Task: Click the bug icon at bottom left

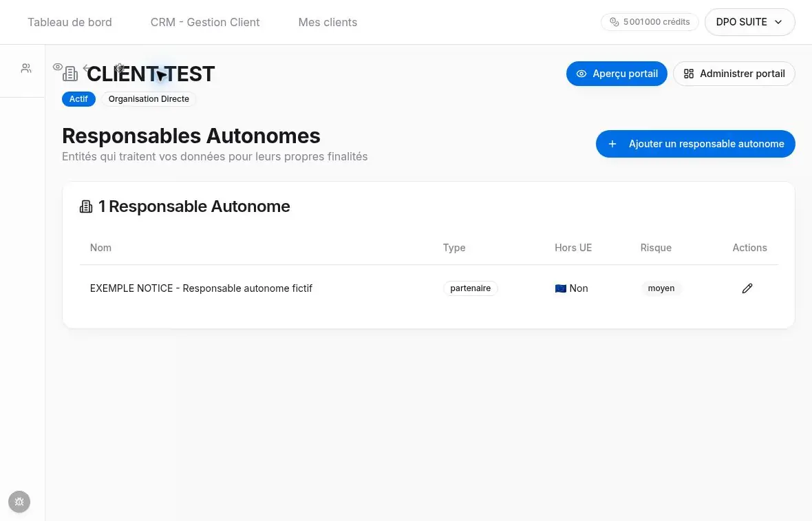Action: pyautogui.click(x=19, y=502)
